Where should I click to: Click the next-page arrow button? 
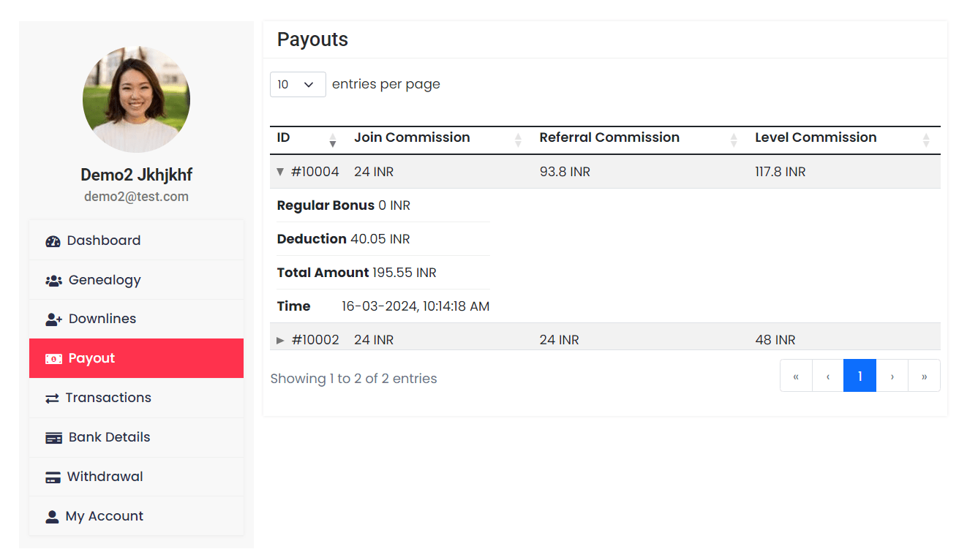tap(892, 375)
